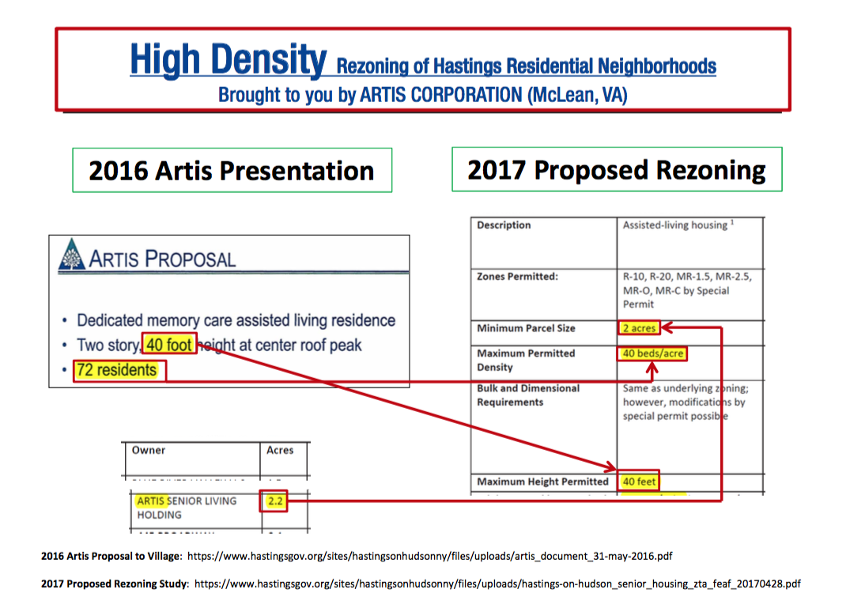850x616 pixels.
Task: Click "Brought to you by ARTIS CORPORATION" line
Action: [423, 95]
